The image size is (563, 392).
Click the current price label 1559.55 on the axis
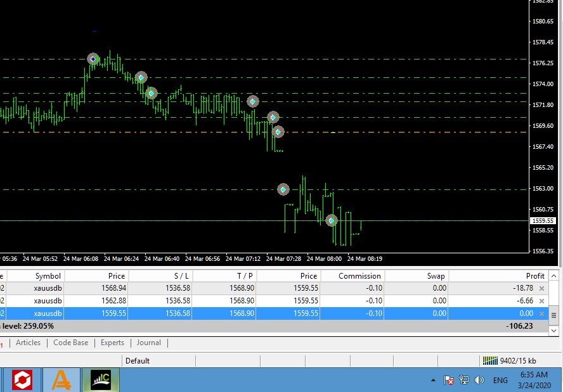click(x=543, y=221)
